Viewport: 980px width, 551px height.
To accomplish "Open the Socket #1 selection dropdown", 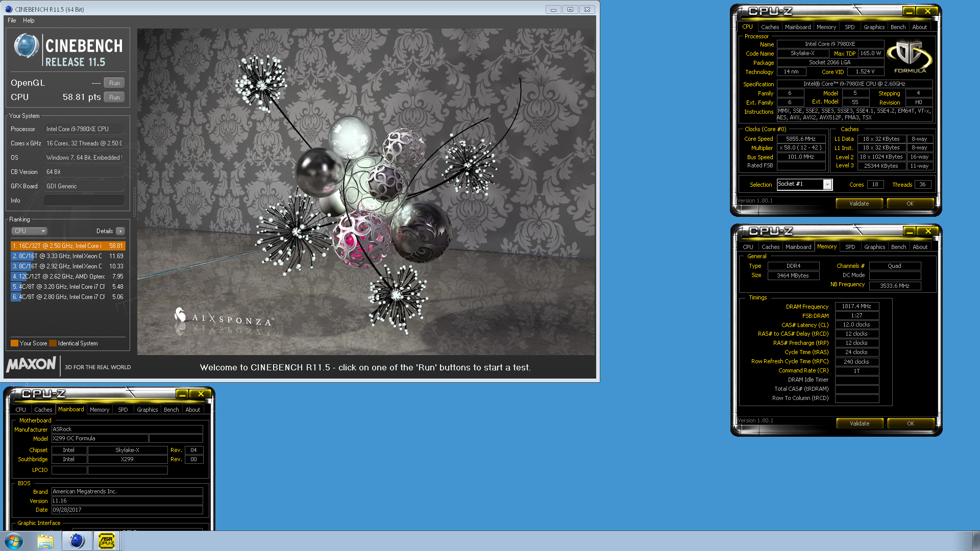I will pos(804,184).
